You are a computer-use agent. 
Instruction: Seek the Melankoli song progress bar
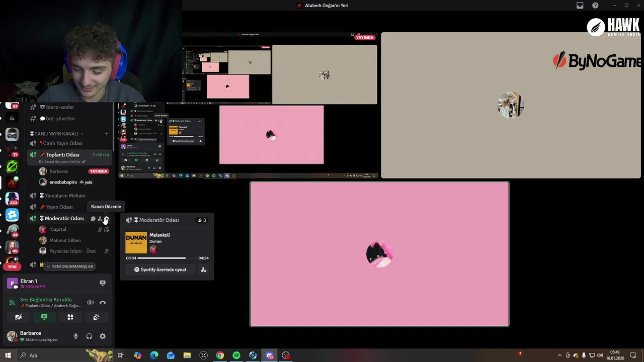tap(167, 258)
